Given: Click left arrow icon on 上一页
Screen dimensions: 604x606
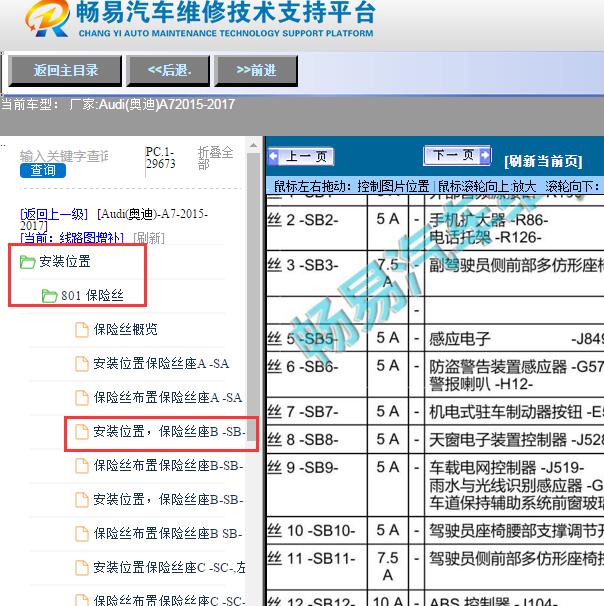Looking at the screenshot, I should pyautogui.click(x=274, y=157).
